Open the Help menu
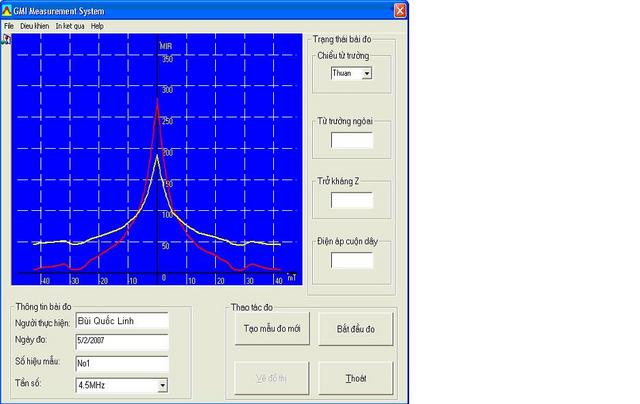 point(97,26)
